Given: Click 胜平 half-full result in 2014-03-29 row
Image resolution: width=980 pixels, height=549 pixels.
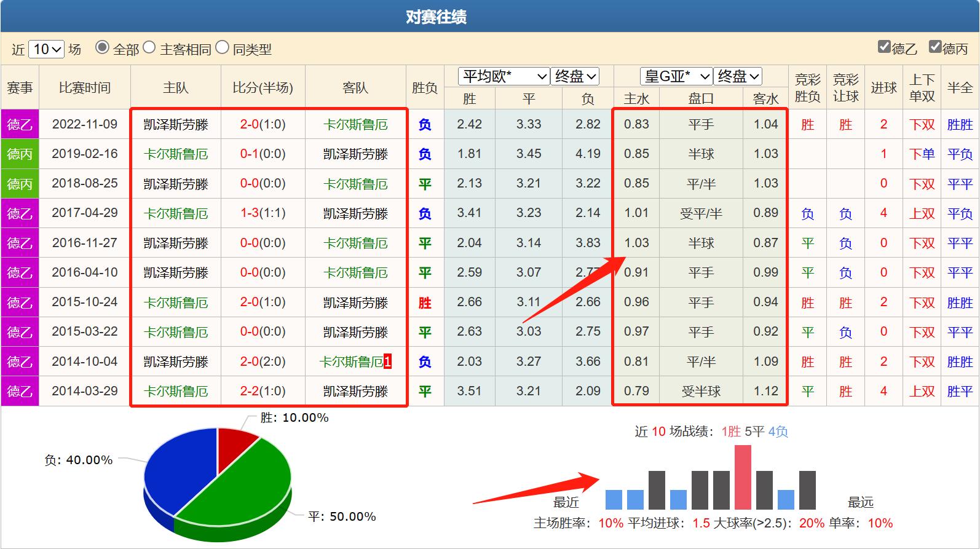Looking at the screenshot, I should pyautogui.click(x=960, y=391).
